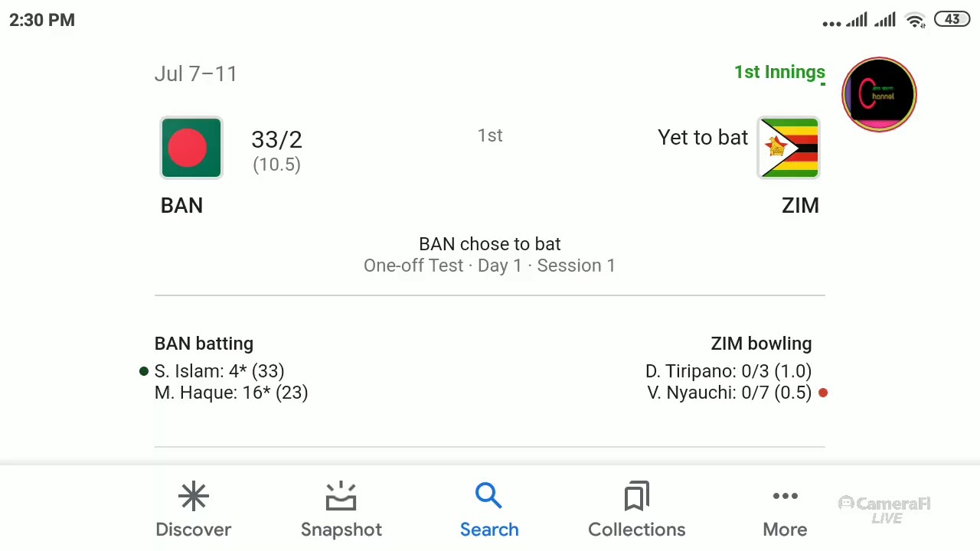Select the Search magnifier icon
The height and width of the screenshot is (551, 980).
point(488,495)
